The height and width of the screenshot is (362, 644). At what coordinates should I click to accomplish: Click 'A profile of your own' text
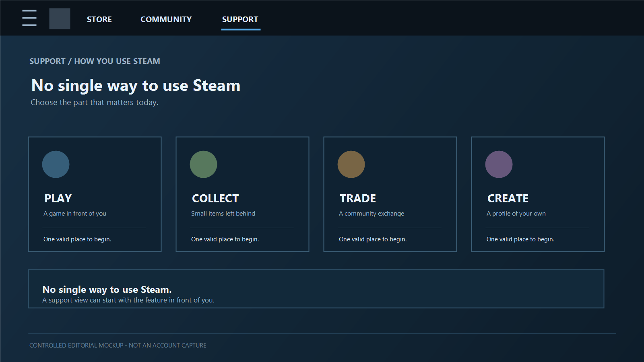tap(516, 214)
